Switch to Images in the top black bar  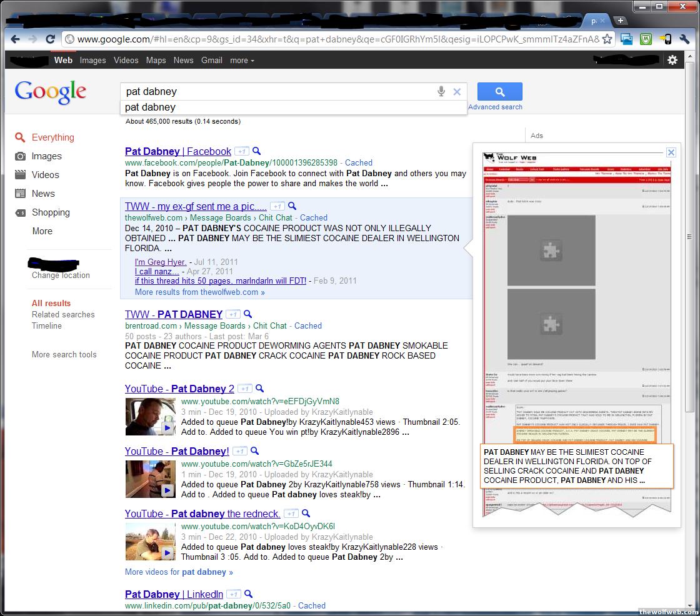(x=92, y=61)
